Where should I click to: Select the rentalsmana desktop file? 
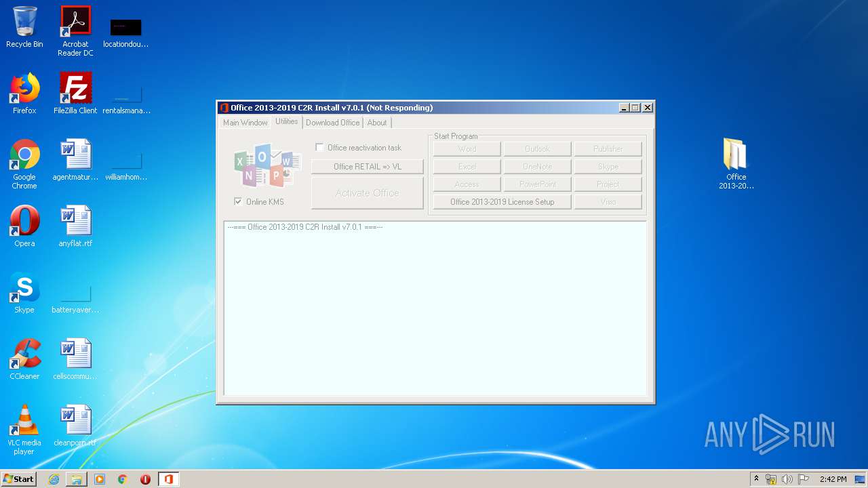[126, 100]
